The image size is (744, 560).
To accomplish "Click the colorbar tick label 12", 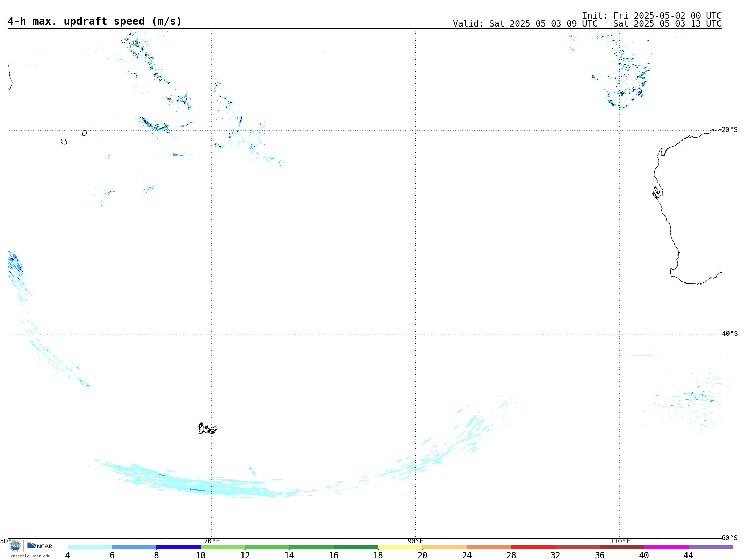I will point(245,555).
